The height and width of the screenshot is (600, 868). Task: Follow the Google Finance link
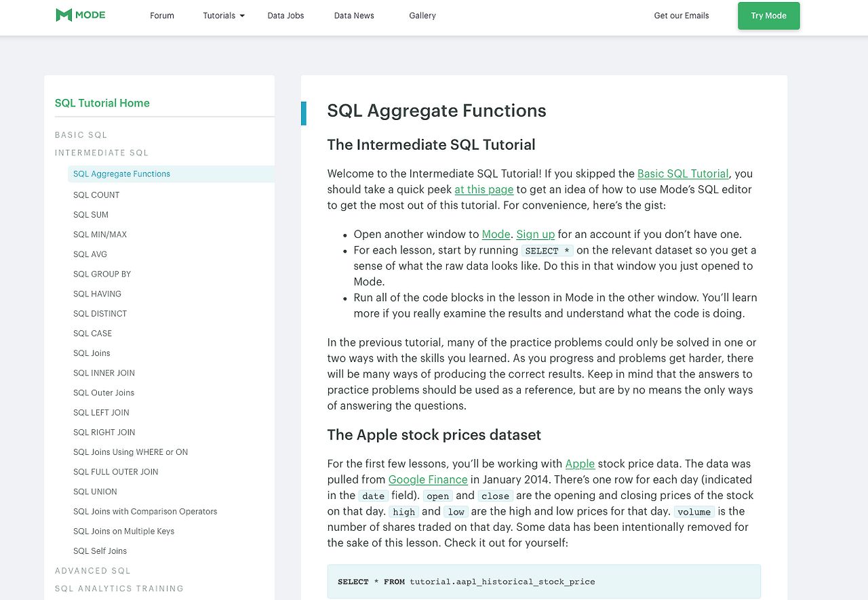pos(428,479)
